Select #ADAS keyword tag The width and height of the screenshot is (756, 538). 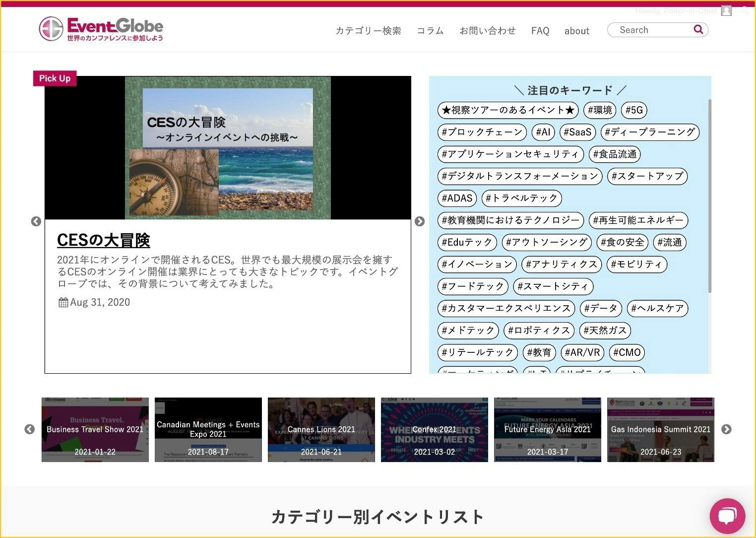tap(457, 199)
